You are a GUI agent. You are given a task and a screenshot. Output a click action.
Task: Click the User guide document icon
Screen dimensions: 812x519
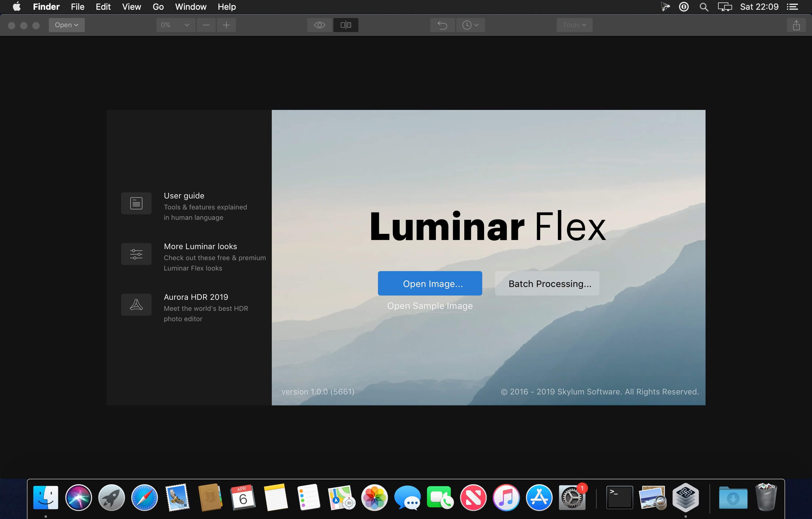(136, 203)
